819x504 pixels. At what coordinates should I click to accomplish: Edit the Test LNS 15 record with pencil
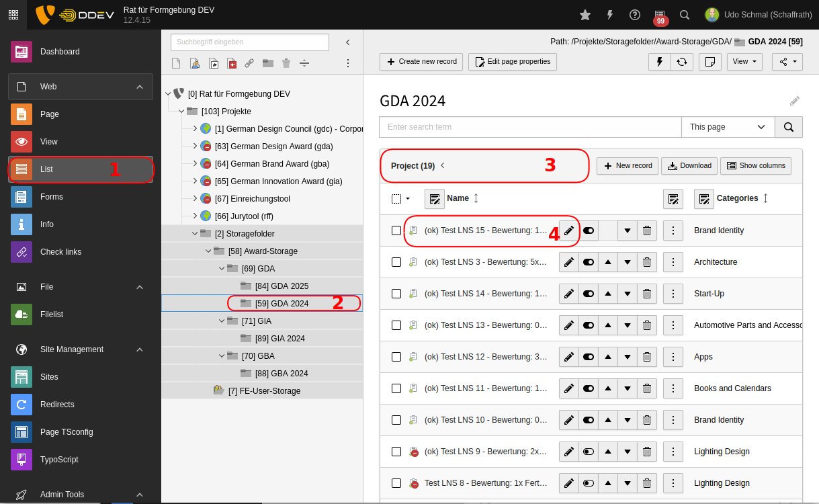568,230
